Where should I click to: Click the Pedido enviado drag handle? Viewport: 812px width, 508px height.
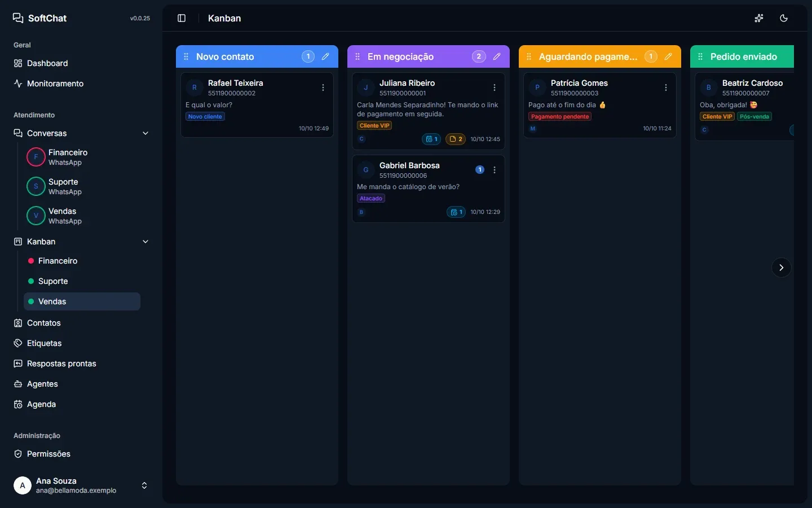coord(700,56)
